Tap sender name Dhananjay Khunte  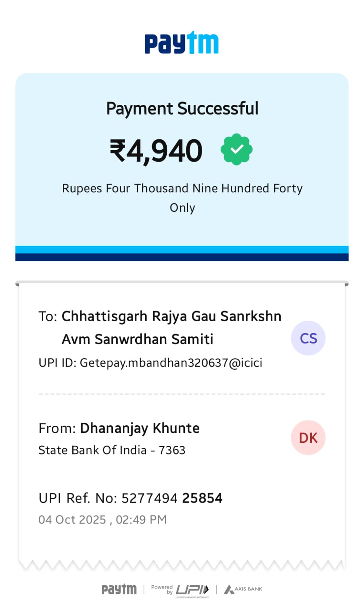pos(139,428)
